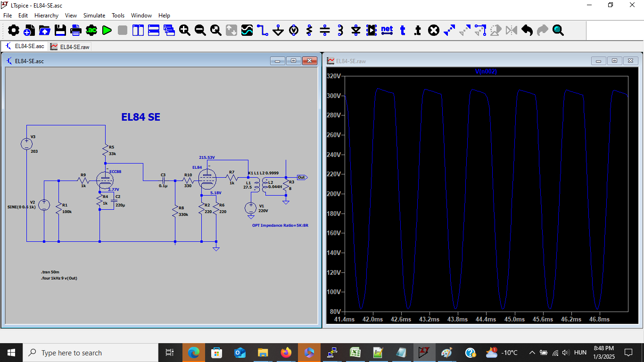Open the Windows notification center

pyautogui.click(x=628, y=353)
